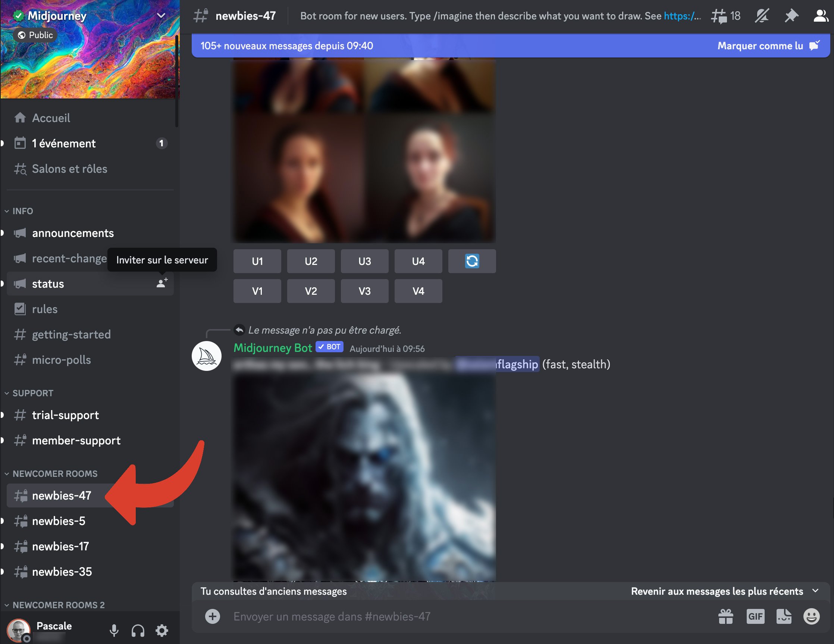Open the emoji picker smiley
The height and width of the screenshot is (644, 834).
811,616
